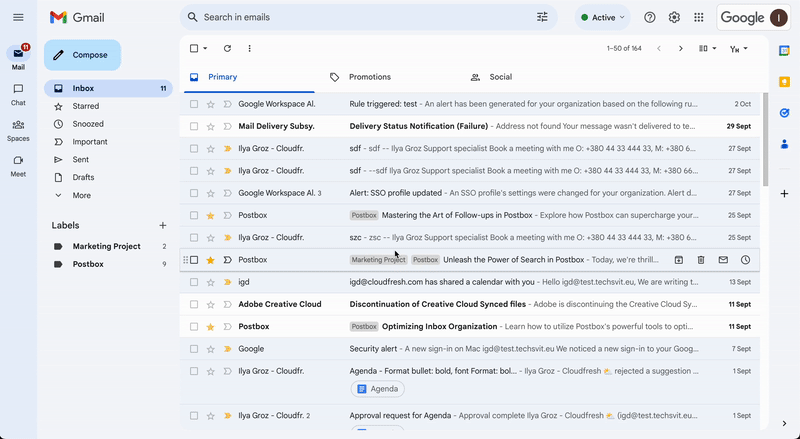This screenshot has width=800, height=439.
Task: Click the email list scrollbar
Action: 765,139
